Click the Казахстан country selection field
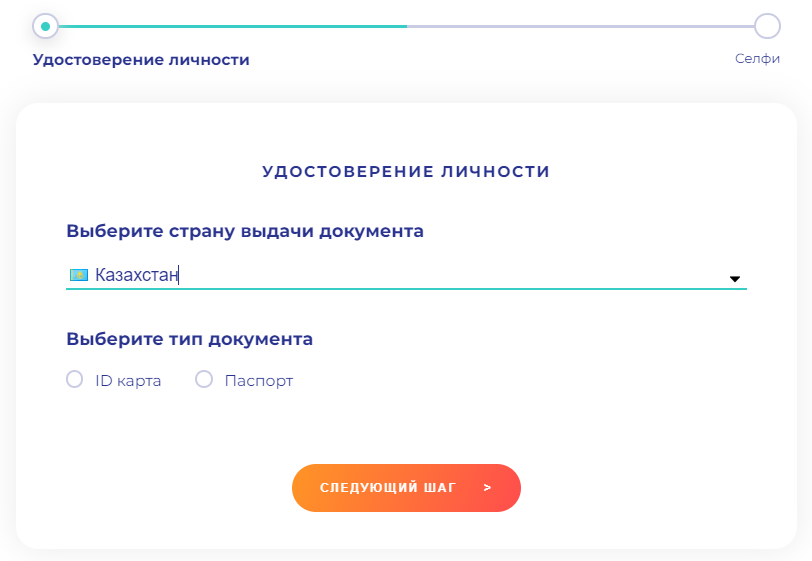The width and height of the screenshot is (812, 561). pyautogui.click(x=400, y=275)
